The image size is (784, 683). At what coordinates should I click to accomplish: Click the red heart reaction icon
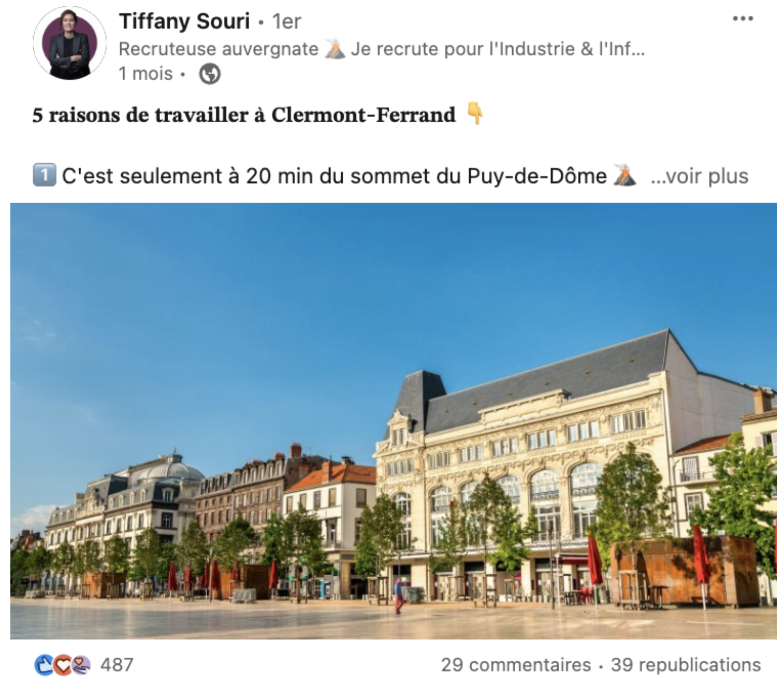click(x=63, y=665)
